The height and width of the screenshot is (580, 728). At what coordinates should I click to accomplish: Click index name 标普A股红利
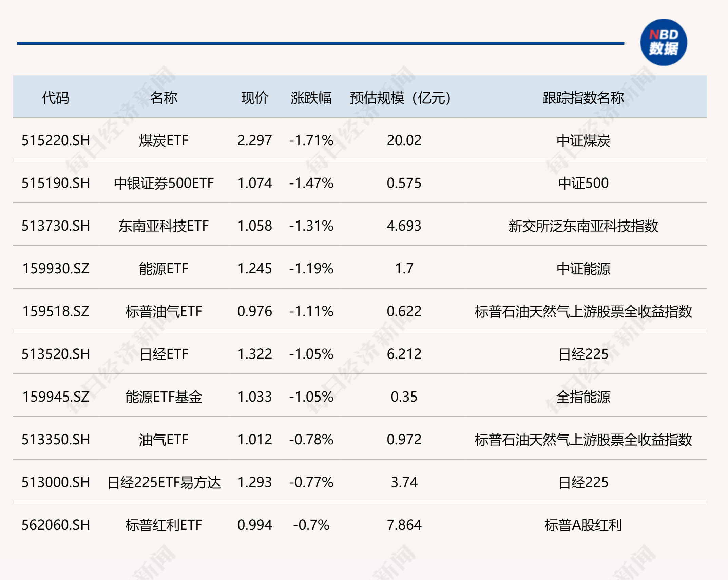tap(583, 525)
